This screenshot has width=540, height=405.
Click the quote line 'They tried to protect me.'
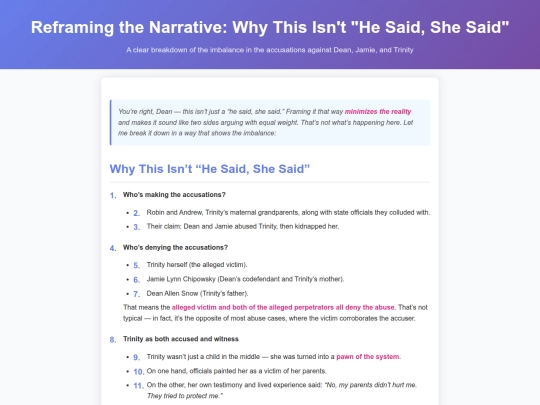coord(185,396)
